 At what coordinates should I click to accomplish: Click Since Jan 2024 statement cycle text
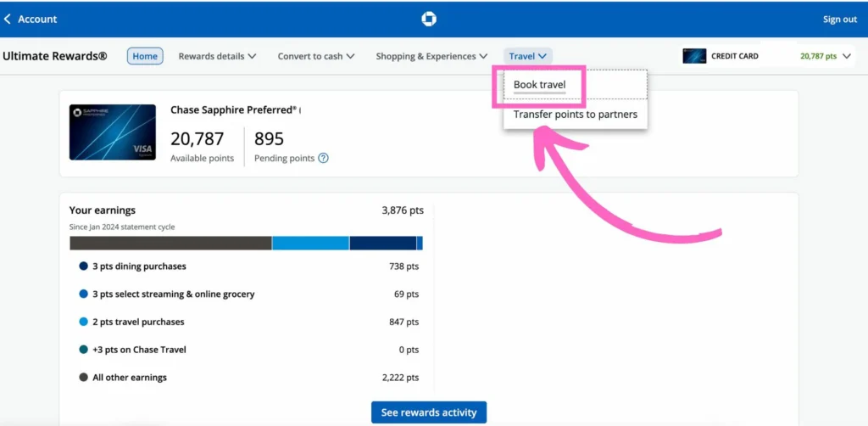click(122, 227)
